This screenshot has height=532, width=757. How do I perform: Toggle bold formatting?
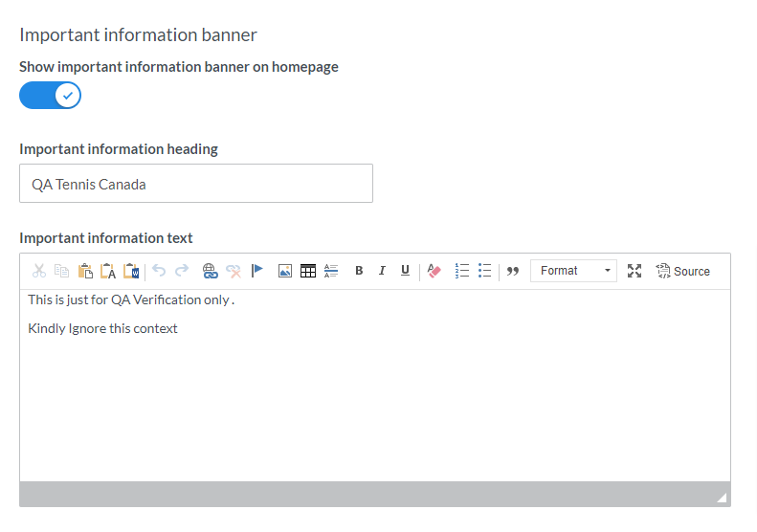click(359, 271)
